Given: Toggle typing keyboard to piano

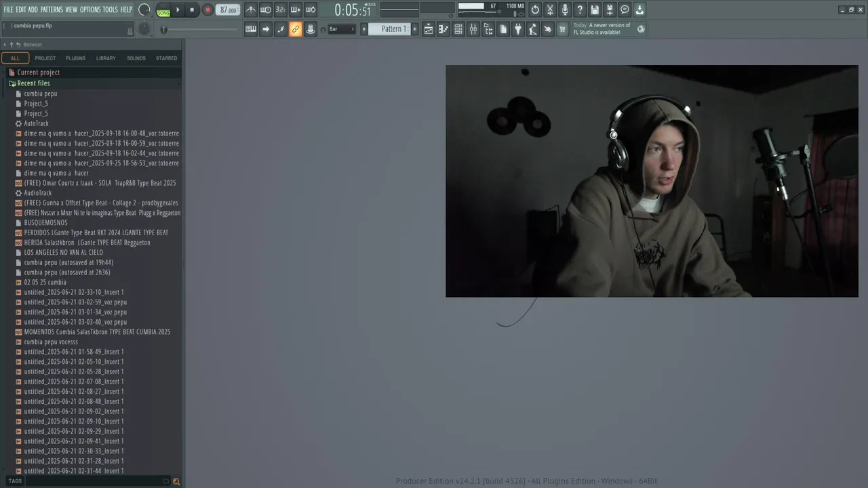Looking at the screenshot, I should pyautogui.click(x=251, y=29).
